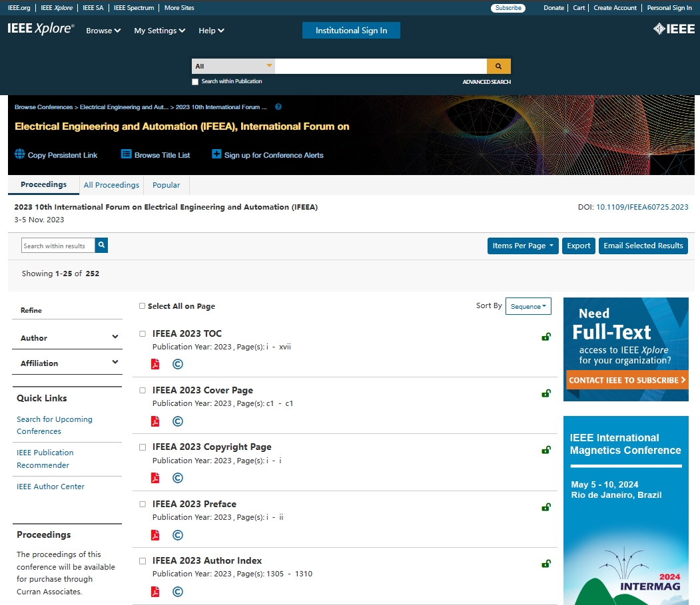Image resolution: width=700 pixels, height=605 pixels.
Task: Open the PDF for IFEEA 2023 TOC
Action: [x=155, y=364]
